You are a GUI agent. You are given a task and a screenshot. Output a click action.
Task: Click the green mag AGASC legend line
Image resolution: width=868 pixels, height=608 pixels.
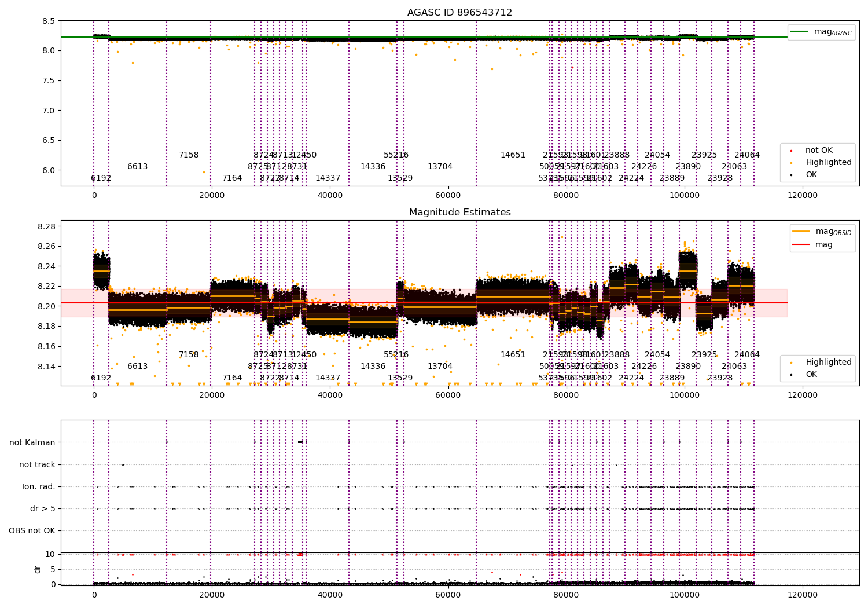click(800, 32)
